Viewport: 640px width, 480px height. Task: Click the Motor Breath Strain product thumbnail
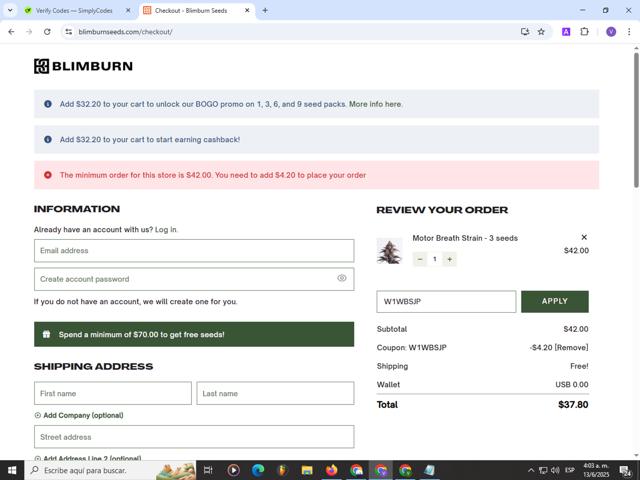point(389,251)
